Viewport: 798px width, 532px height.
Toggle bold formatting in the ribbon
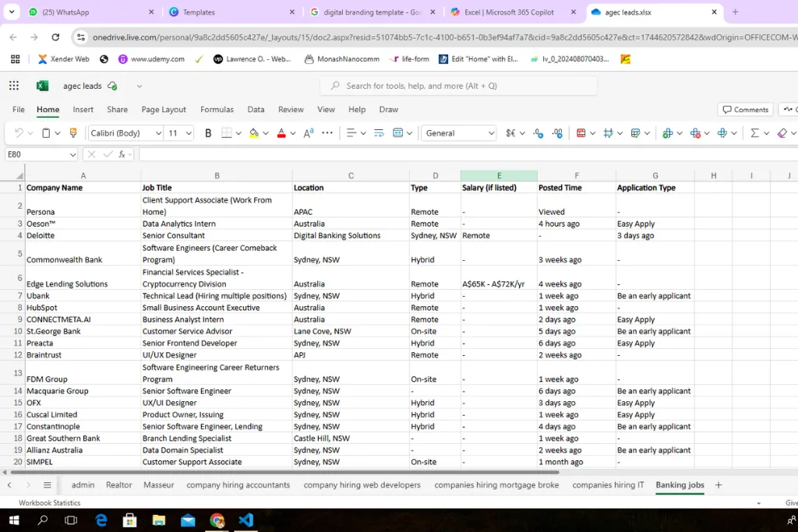pos(208,133)
